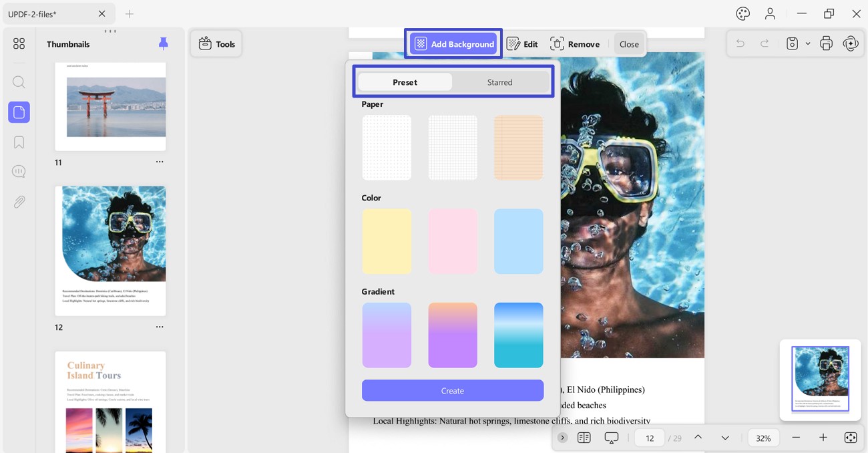
Task: Click the Print icon
Action: (x=826, y=43)
